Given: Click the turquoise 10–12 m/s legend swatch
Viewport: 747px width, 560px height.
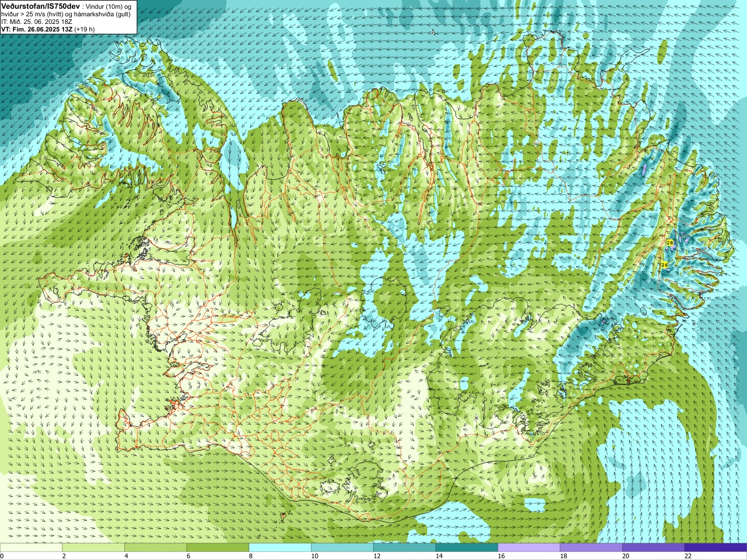Looking at the screenshot, I should (x=342, y=547).
